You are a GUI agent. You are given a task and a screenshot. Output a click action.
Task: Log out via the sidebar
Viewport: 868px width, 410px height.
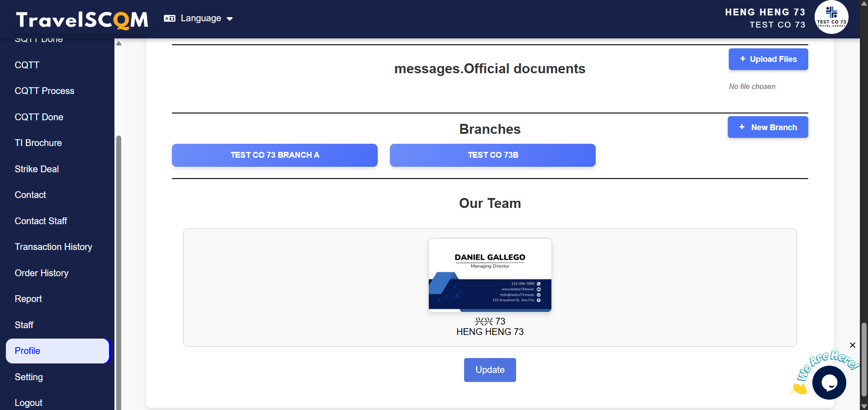tap(28, 403)
